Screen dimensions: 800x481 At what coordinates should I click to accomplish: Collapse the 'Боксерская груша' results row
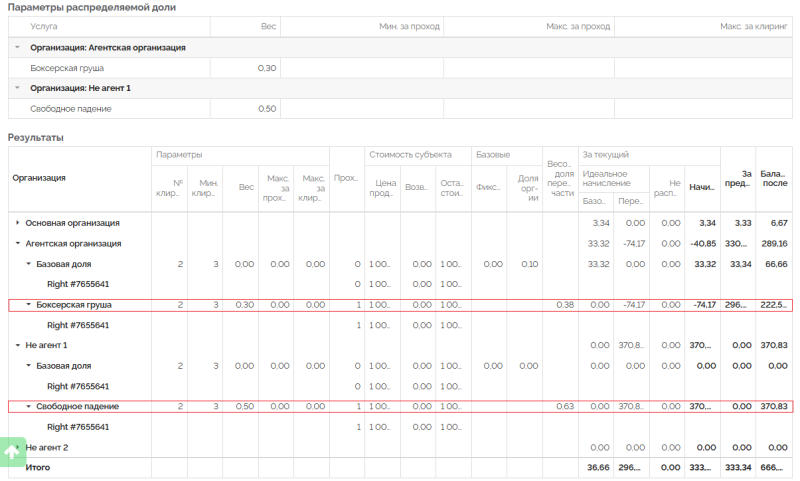[x=29, y=304]
